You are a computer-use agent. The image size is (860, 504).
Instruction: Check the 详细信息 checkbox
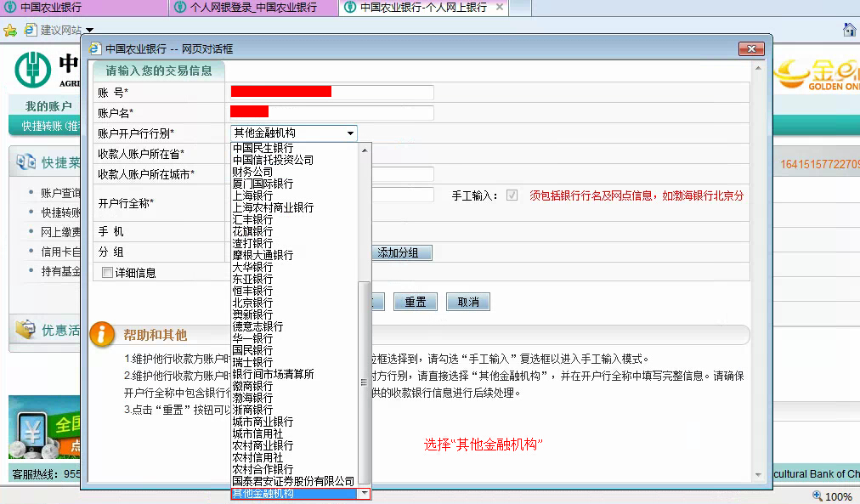click(x=107, y=273)
